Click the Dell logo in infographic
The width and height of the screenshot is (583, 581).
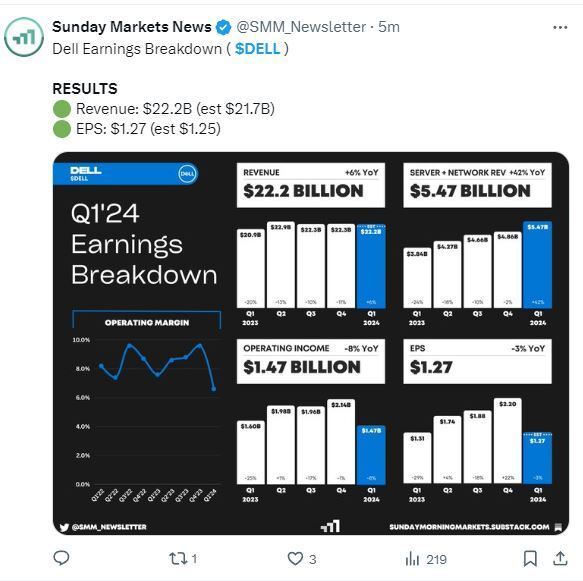187,174
